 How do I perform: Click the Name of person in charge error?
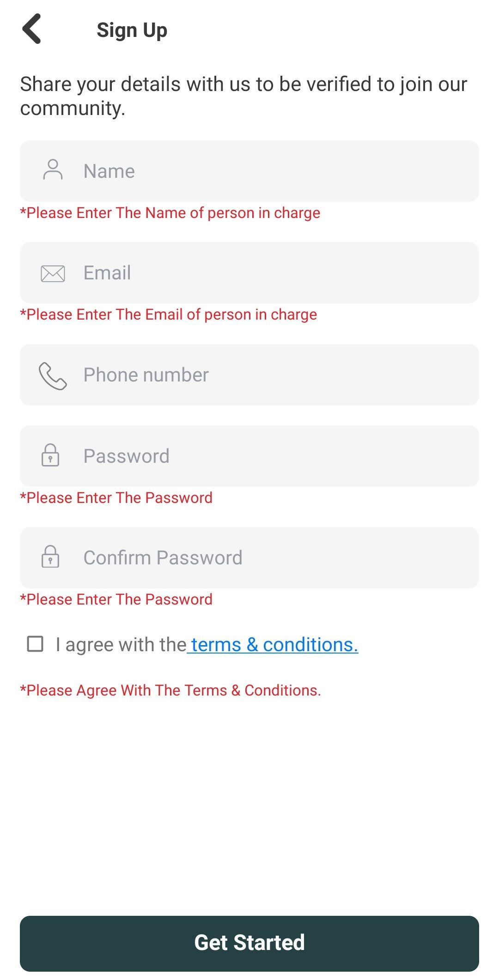tap(170, 213)
